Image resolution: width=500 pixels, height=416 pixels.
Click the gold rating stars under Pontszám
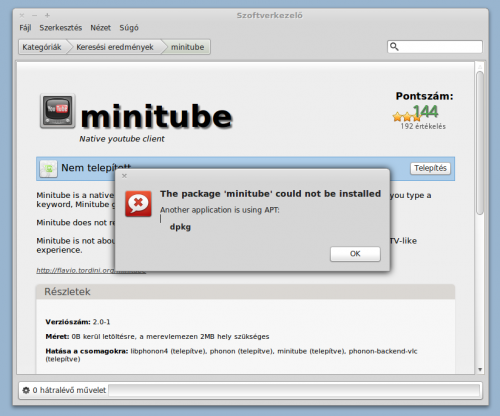pos(407,117)
